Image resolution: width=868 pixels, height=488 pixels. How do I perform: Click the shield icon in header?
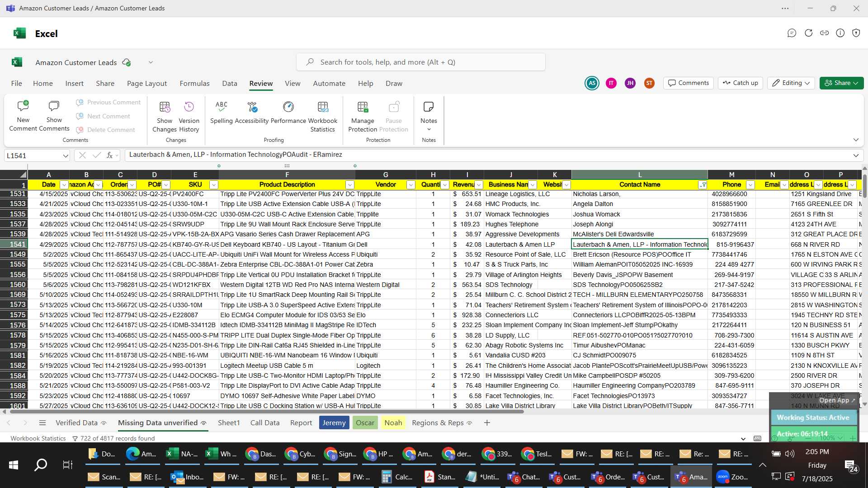point(856,33)
